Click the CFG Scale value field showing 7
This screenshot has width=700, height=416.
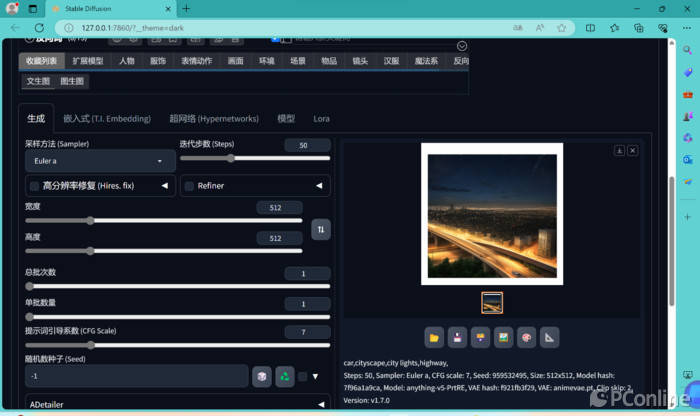[308, 332]
